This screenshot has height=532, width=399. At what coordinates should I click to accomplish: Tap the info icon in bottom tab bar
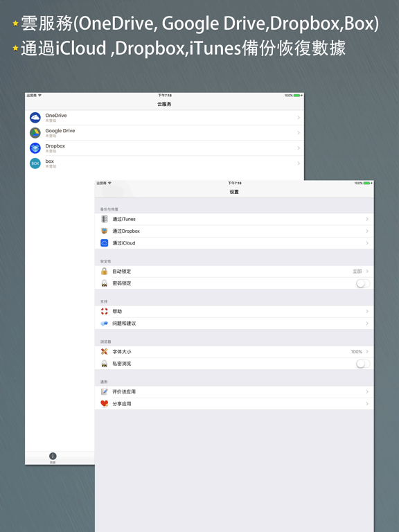(53, 456)
